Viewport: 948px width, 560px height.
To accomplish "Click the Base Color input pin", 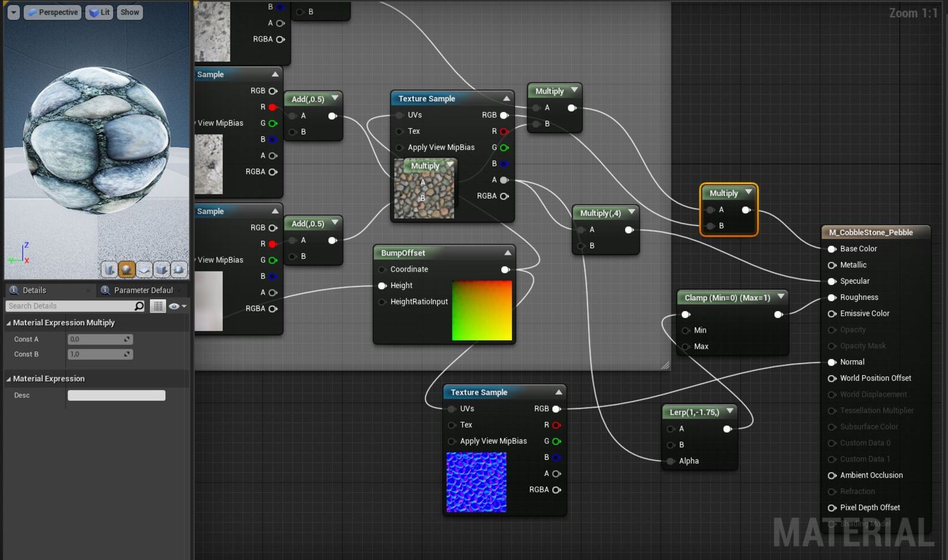I will click(x=832, y=249).
